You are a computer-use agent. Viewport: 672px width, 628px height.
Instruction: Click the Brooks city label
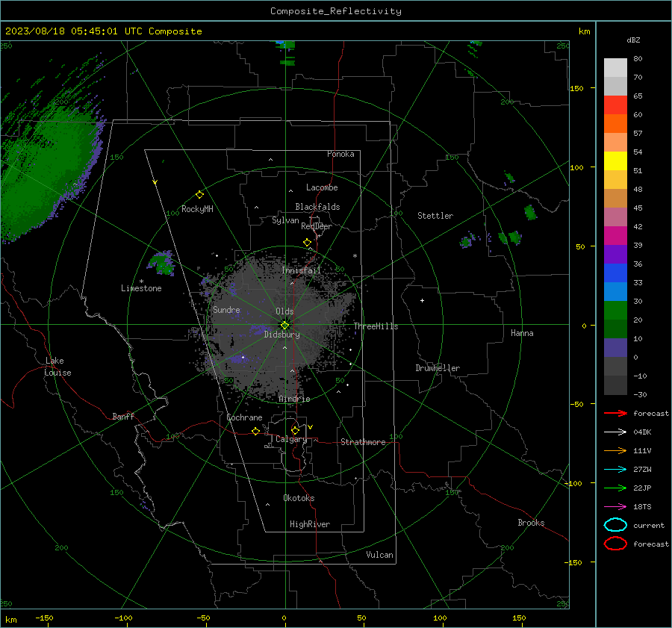coord(531,523)
